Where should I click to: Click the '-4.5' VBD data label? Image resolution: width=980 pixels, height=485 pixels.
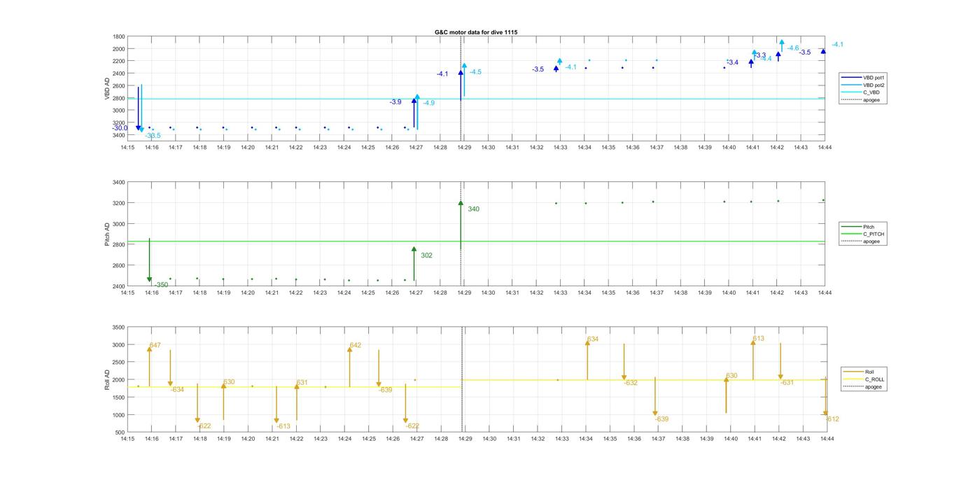click(475, 72)
